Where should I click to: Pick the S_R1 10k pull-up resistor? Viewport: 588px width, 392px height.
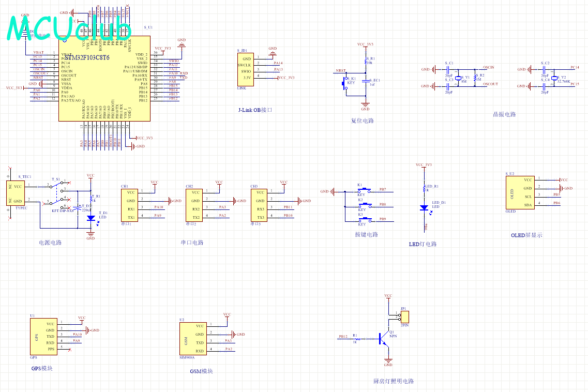366,61
